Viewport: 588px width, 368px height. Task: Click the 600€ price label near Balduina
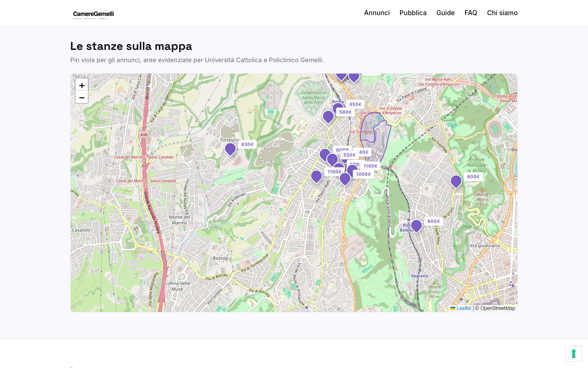[434, 221]
